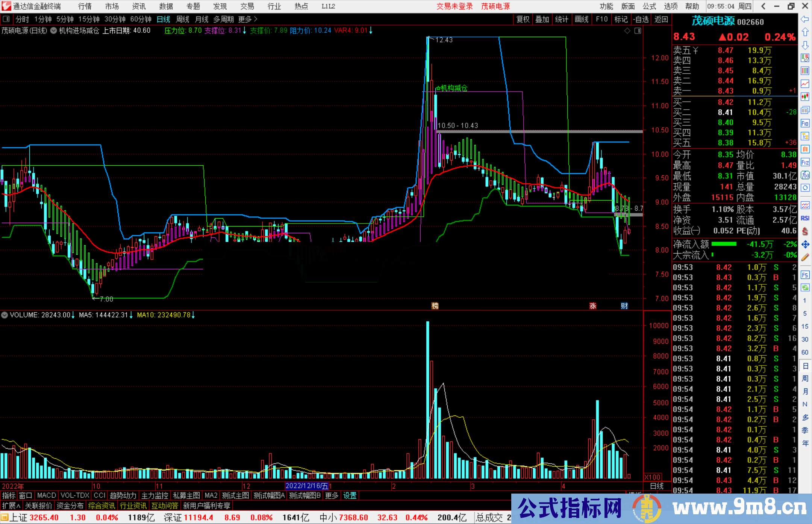Click the MACD indicator button

point(46,495)
